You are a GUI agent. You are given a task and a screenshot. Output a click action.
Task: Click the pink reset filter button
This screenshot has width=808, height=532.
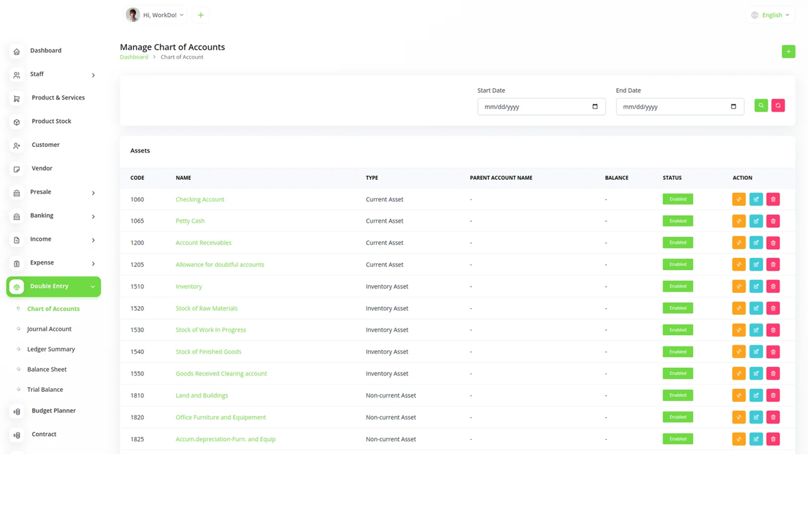click(778, 106)
